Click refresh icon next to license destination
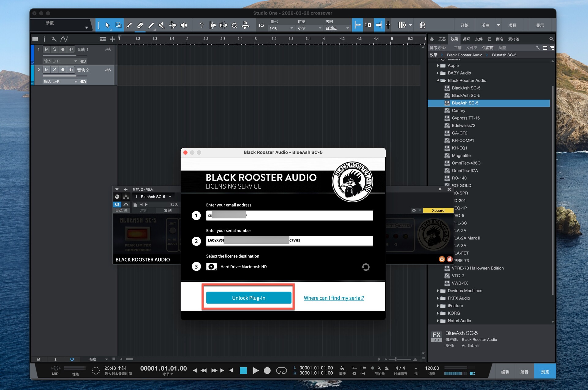Viewport: 588px width, 390px height. (365, 267)
